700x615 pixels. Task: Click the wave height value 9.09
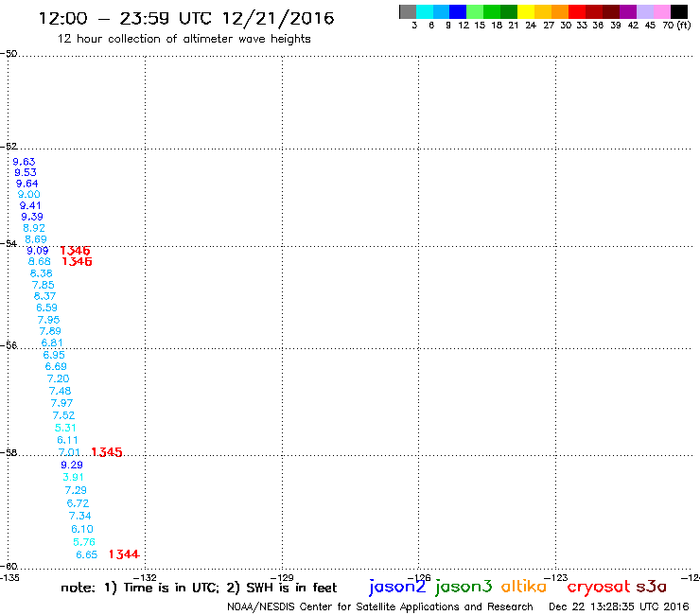click(38, 251)
